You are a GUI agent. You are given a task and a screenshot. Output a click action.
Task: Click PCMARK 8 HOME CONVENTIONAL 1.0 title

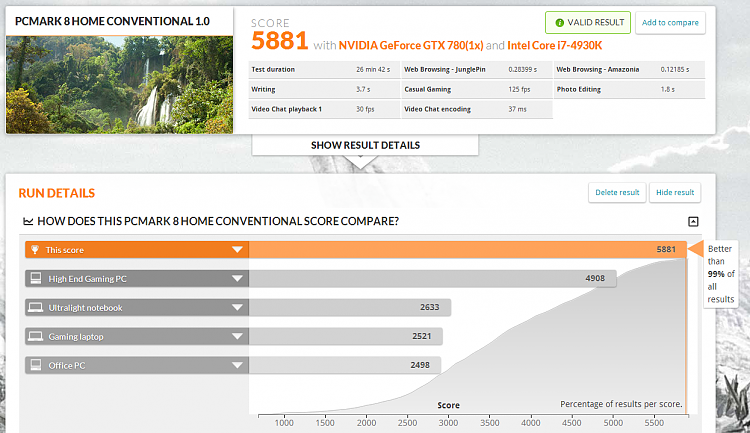point(112,21)
